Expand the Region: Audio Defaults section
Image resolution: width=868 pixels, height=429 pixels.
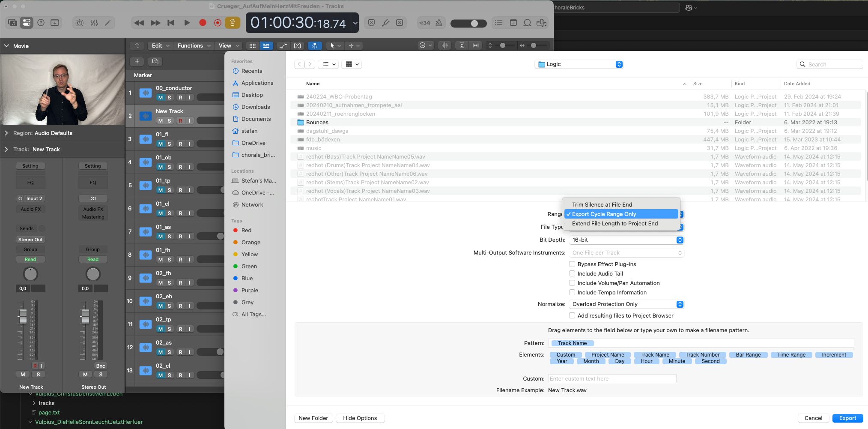coord(6,133)
